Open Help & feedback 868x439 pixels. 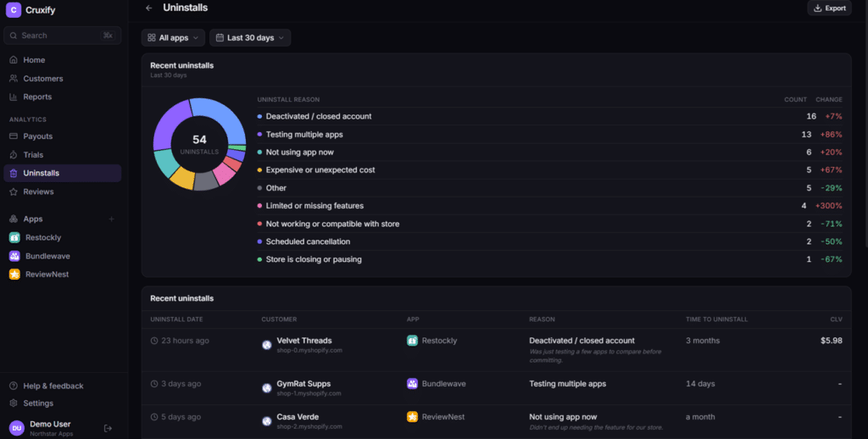tap(63, 386)
